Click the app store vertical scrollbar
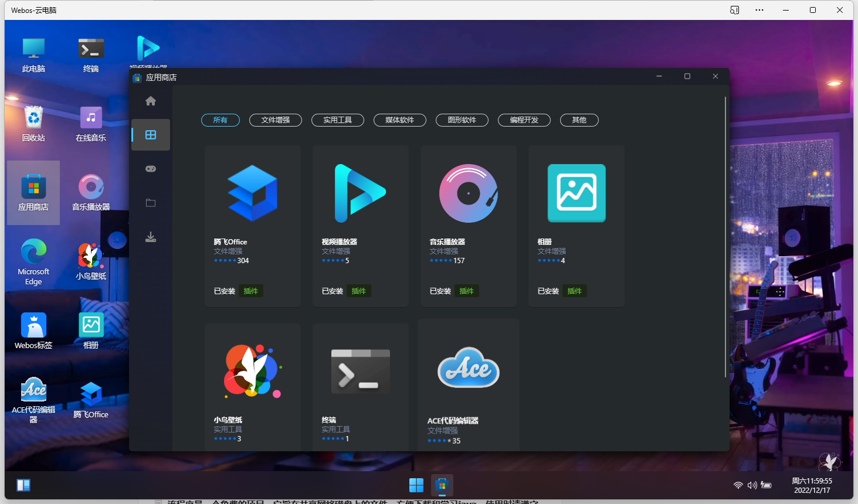Viewport: 858px width, 504px height. click(725, 237)
